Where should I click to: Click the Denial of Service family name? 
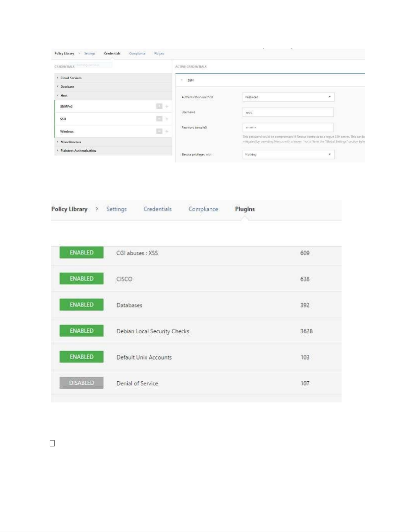point(137,383)
